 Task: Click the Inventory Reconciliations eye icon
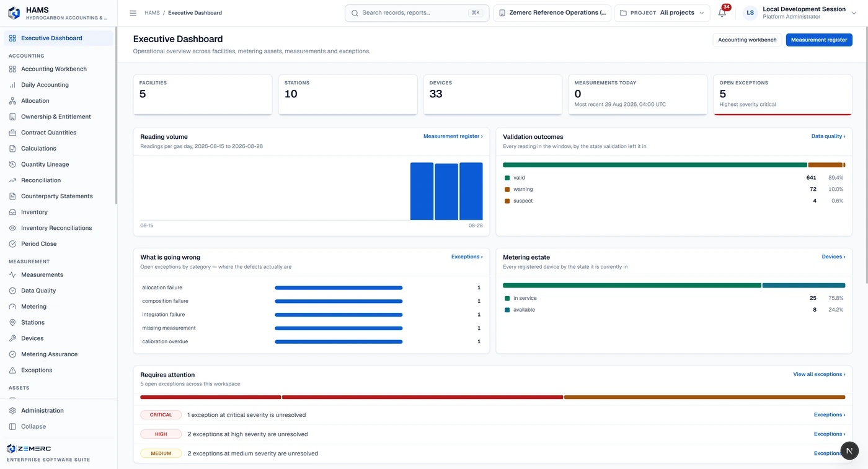(x=12, y=228)
